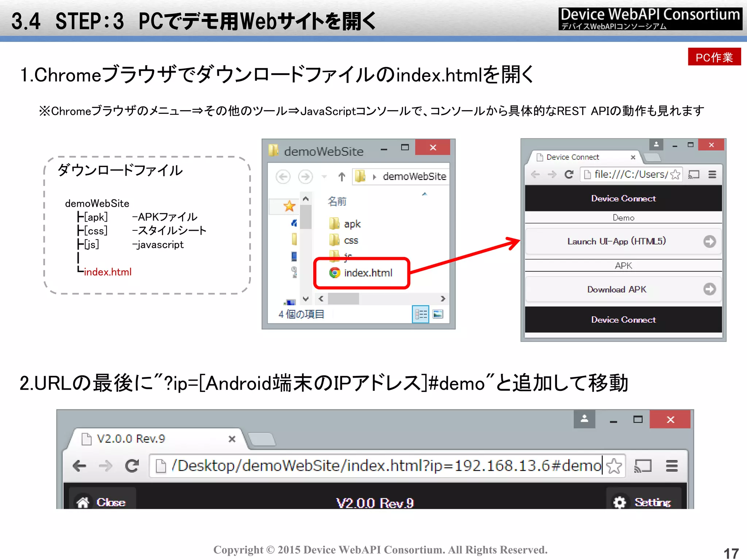Click nav pane scrollbar down arrow
This screenshot has height=560, width=747.
click(306, 299)
